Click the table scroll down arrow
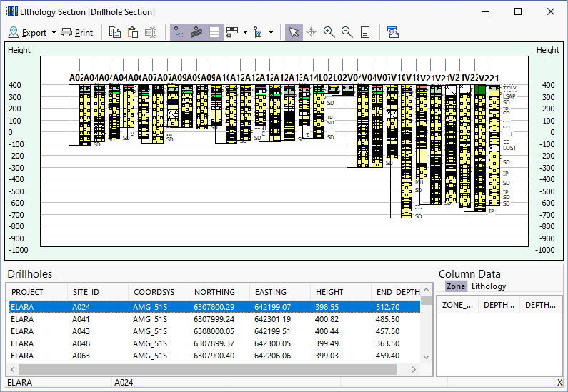Image resolution: width=568 pixels, height=392 pixels. coord(427,357)
